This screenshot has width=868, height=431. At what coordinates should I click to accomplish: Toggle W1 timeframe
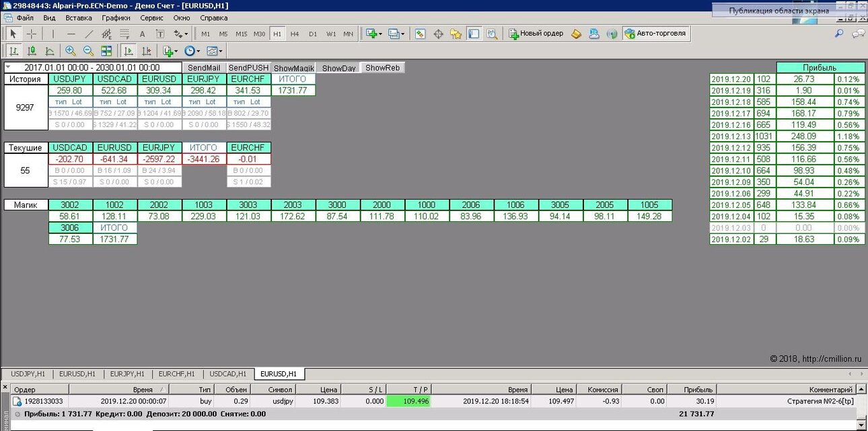pos(330,34)
